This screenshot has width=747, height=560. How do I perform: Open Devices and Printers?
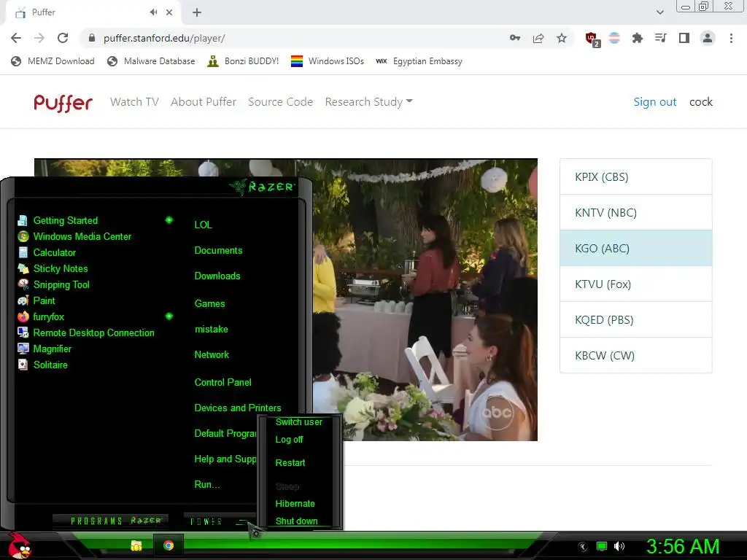[x=238, y=408]
